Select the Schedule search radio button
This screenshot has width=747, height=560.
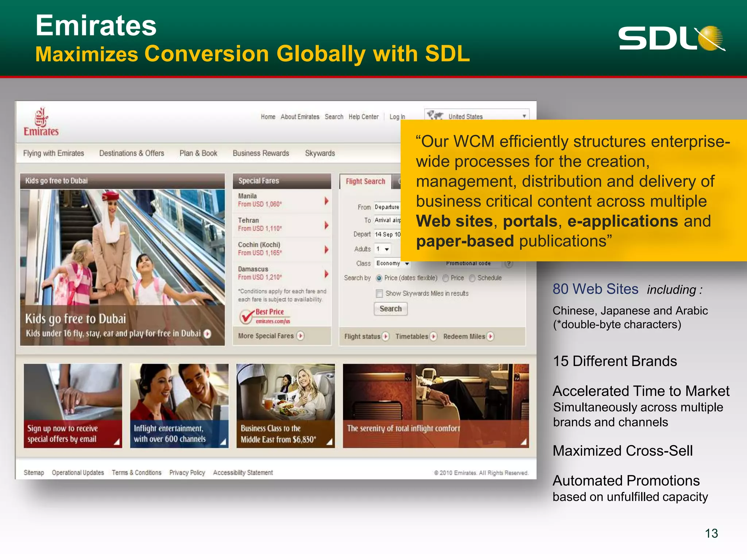coord(472,278)
